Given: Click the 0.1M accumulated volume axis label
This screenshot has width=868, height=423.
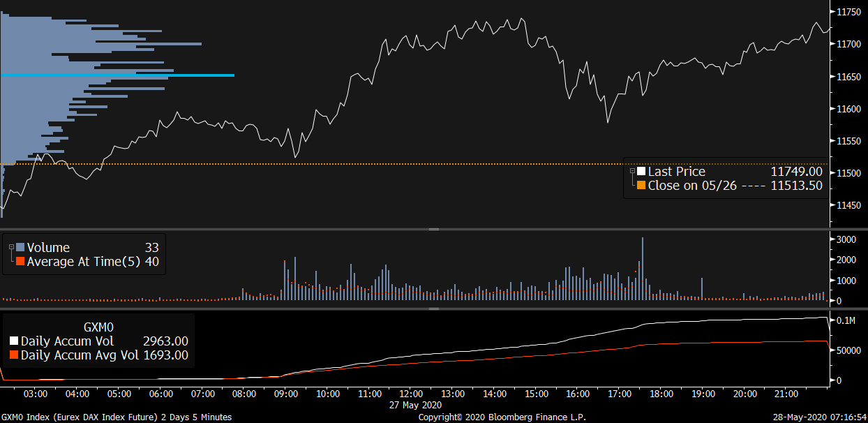Looking at the screenshot, I should click(x=846, y=321).
